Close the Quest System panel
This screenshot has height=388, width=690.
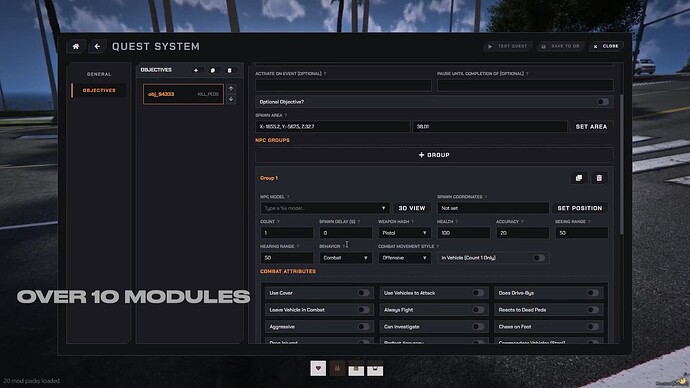tap(606, 46)
